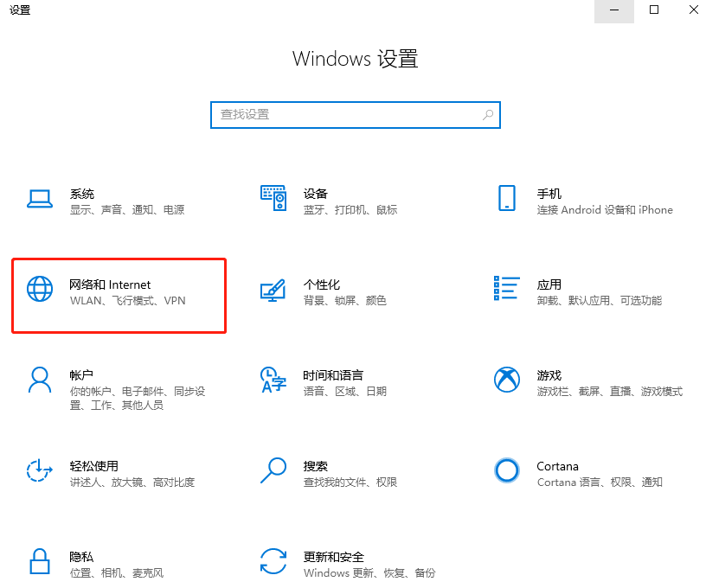Viewport: 706px width, 588px height.
Task: Select the 搜索 category title
Action: tap(315, 466)
